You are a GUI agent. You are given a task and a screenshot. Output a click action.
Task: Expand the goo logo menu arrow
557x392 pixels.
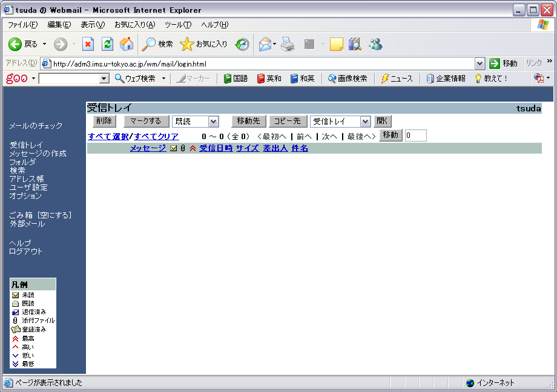[x=33, y=79]
